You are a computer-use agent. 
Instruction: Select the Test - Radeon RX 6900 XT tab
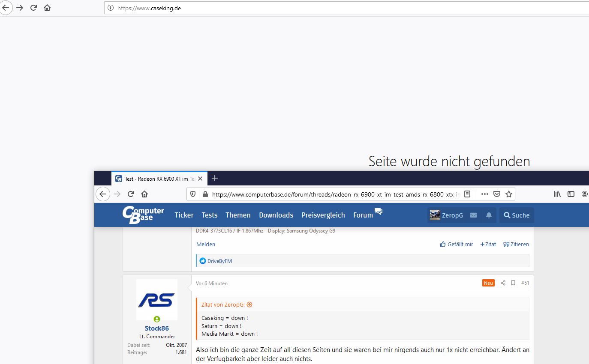[x=159, y=179]
